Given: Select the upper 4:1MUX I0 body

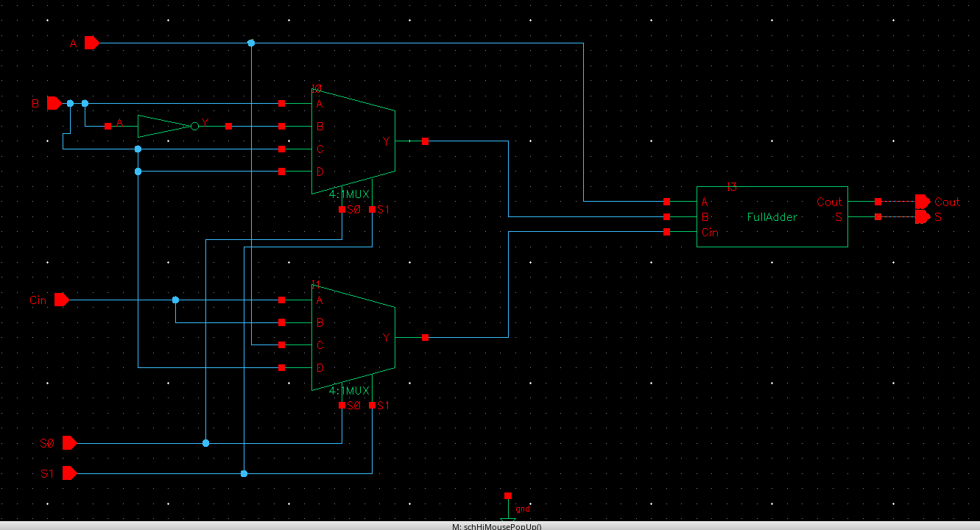Looking at the screenshot, I should (x=353, y=141).
